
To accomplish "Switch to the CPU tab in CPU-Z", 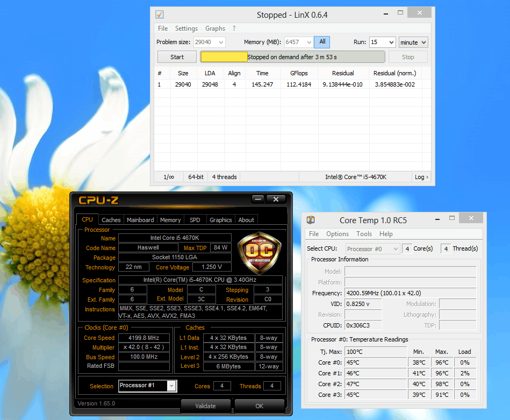I will coord(87,219).
